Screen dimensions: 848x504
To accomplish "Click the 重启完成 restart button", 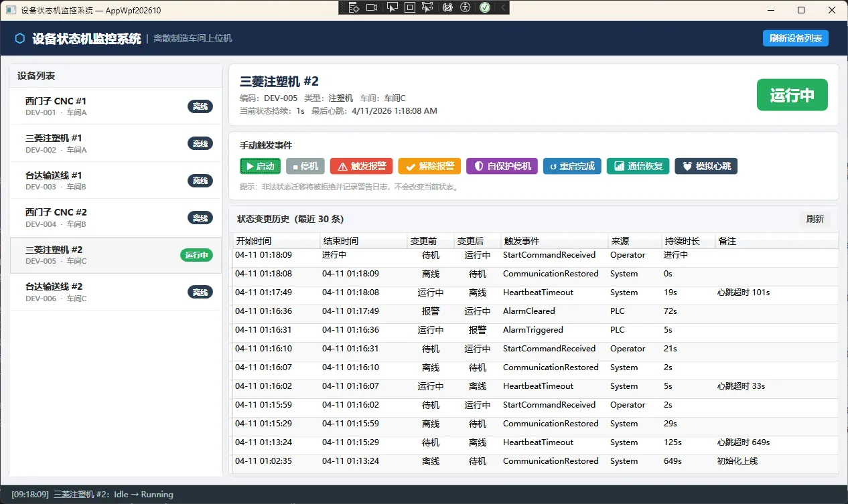I will (x=571, y=166).
